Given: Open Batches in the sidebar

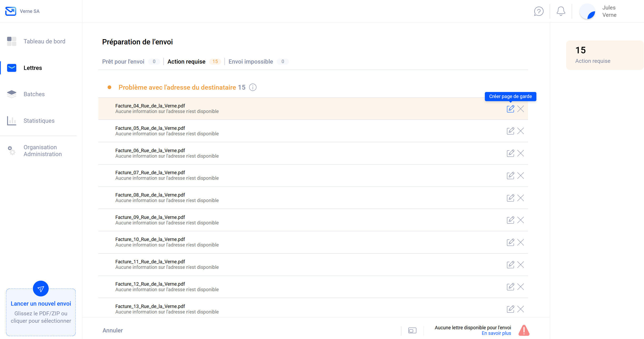Looking at the screenshot, I should point(34,94).
